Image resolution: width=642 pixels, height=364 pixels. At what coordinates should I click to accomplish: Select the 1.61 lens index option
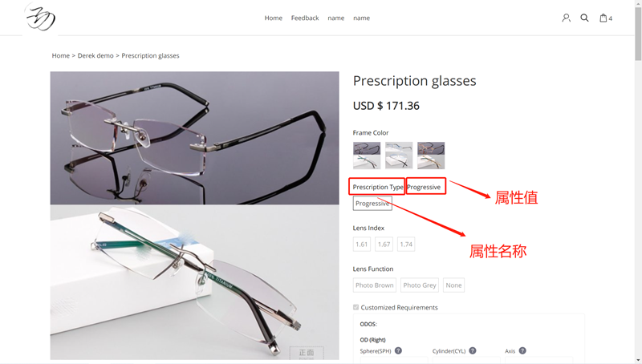[362, 245]
